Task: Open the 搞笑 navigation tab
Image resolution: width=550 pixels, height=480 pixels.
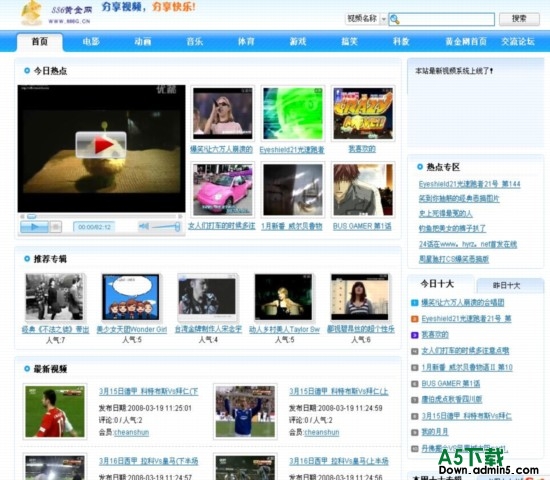Action: 349,42
